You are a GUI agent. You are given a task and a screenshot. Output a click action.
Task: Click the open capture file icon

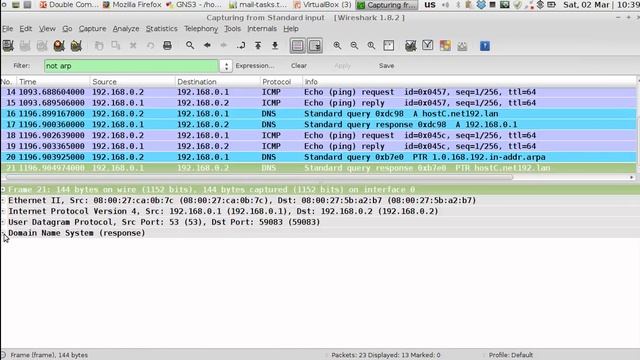99,46
